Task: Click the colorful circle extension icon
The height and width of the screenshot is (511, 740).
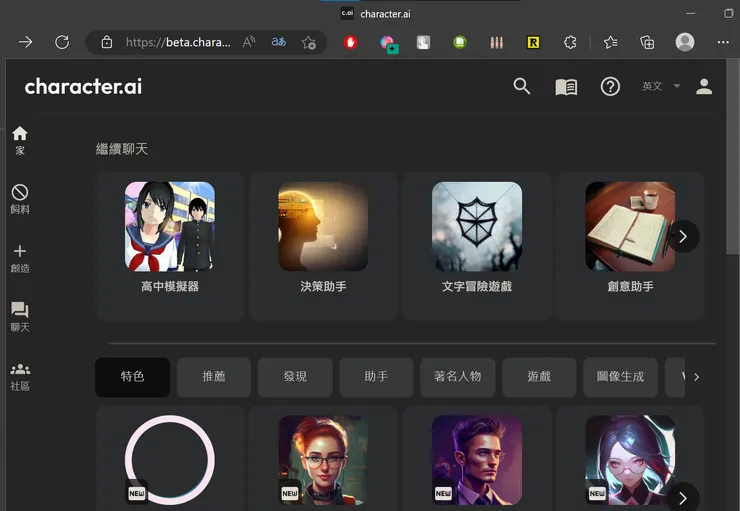Action: [x=388, y=43]
